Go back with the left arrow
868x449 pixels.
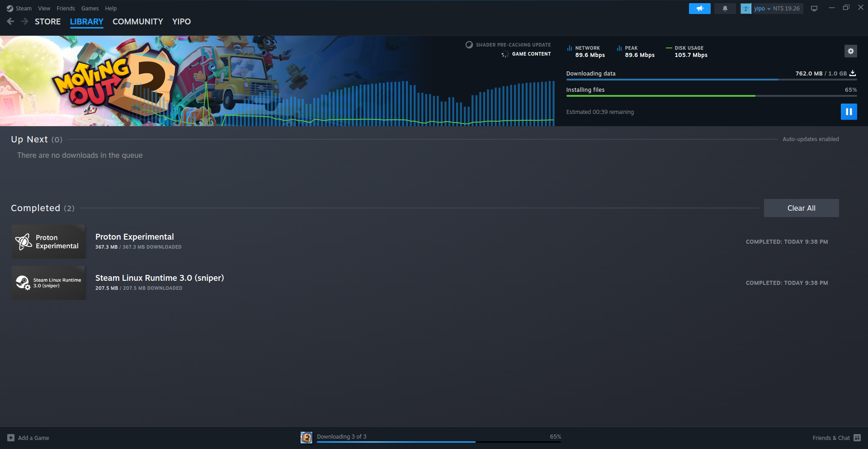[x=10, y=21]
